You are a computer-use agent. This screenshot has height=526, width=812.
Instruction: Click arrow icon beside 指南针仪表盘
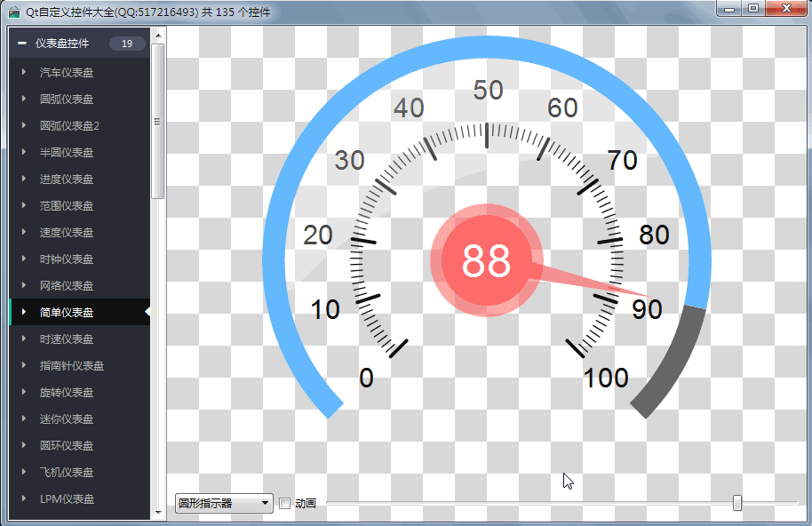pyautogui.click(x=24, y=365)
